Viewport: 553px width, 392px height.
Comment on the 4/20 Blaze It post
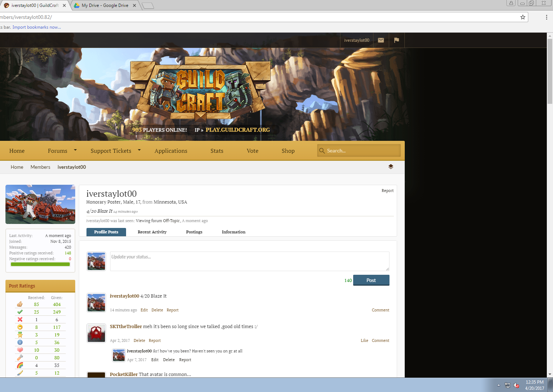pyautogui.click(x=380, y=310)
